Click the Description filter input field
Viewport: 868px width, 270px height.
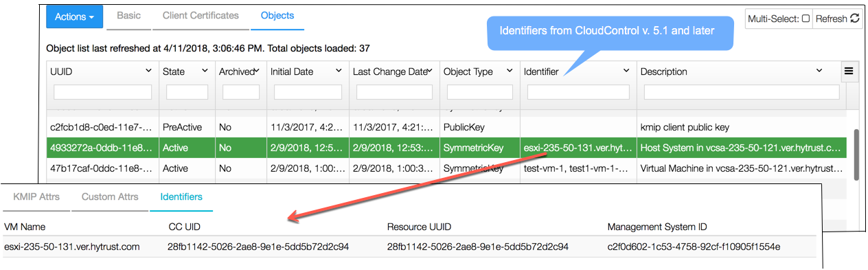point(742,92)
